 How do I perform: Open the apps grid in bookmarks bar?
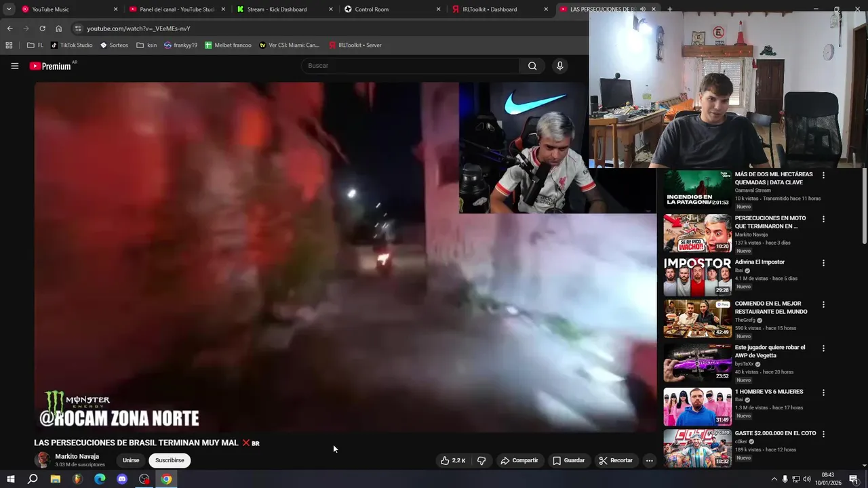click(9, 45)
